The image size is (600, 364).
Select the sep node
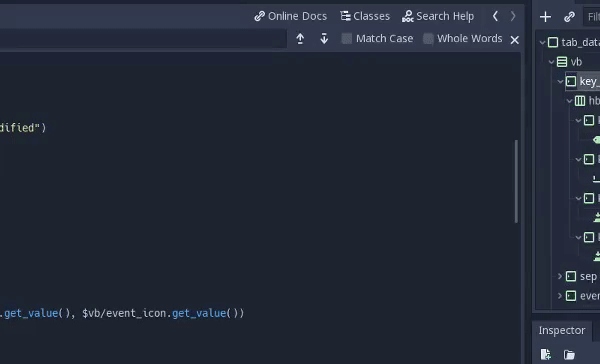[588, 276]
